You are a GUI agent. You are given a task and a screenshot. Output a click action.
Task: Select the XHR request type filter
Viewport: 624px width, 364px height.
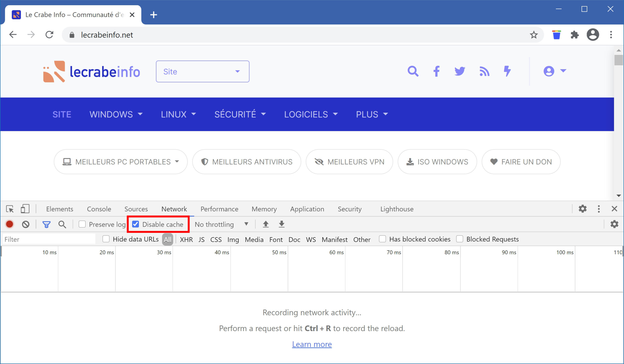click(x=186, y=240)
